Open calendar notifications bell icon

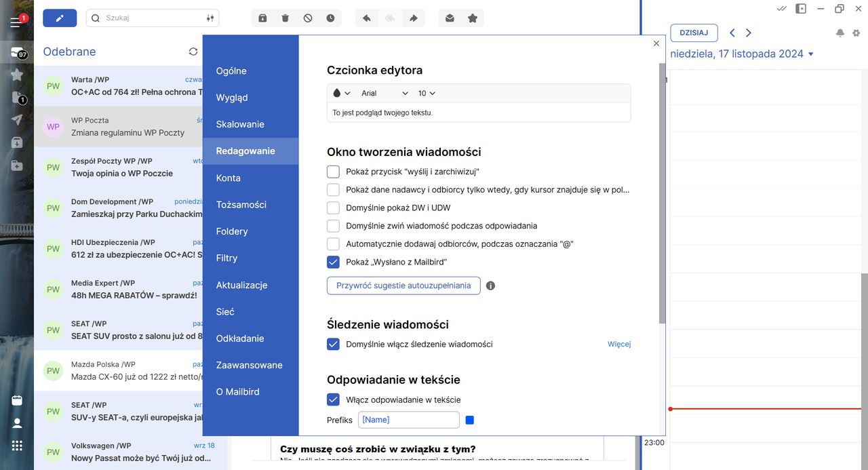(840, 33)
